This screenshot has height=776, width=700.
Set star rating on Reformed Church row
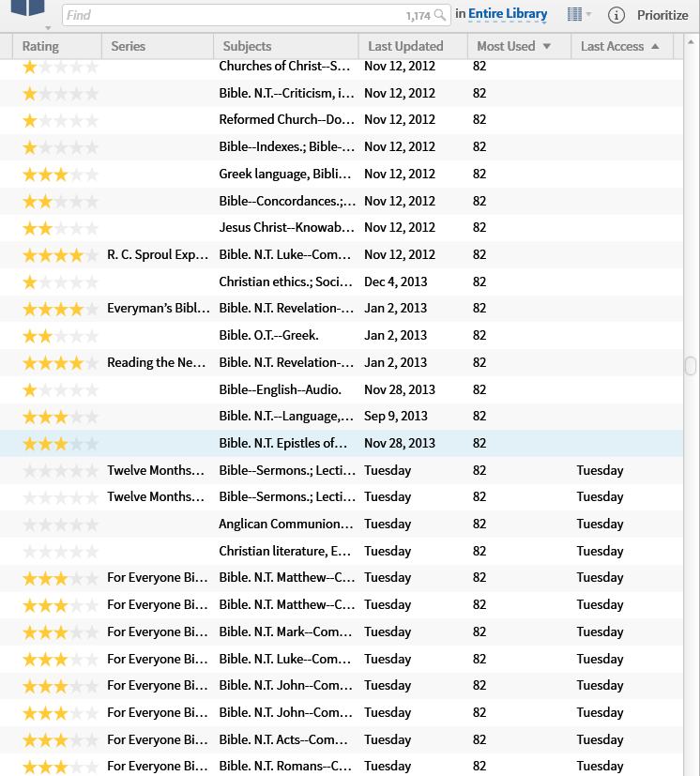pyautogui.click(x=60, y=120)
